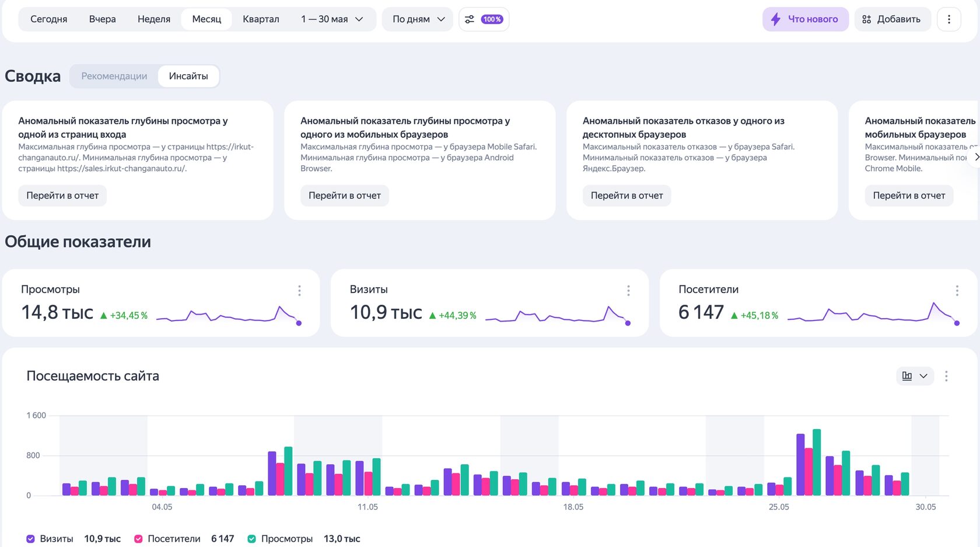This screenshot has width=980, height=547.
Task: Click the tallest green bar after 25.05
Action: point(817,462)
